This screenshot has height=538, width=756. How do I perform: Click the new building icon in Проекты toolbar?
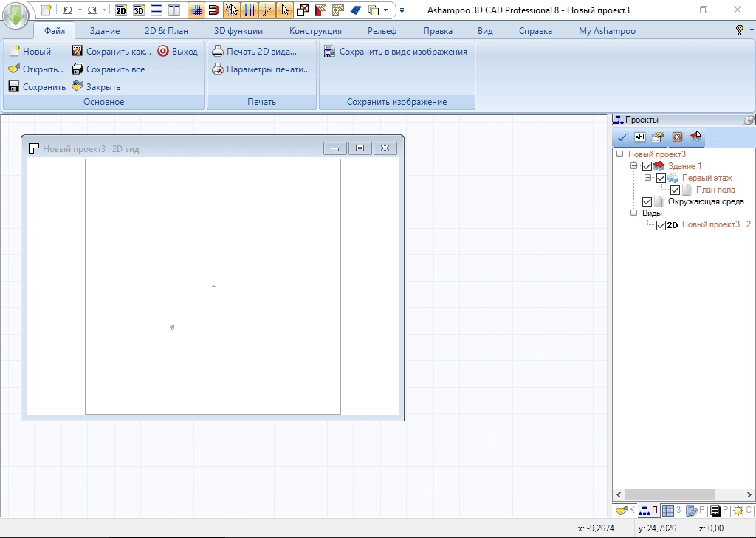coord(695,137)
